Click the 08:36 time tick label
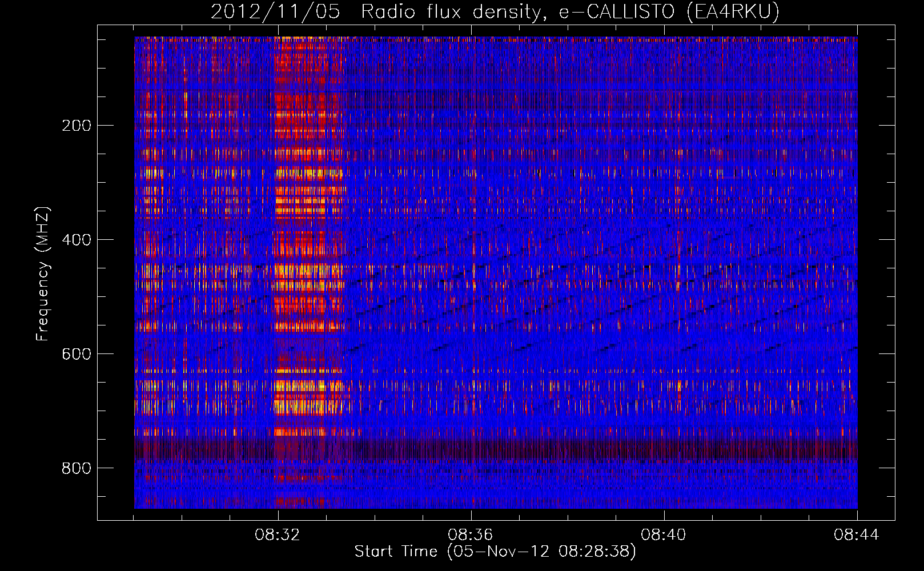924x571 pixels. coord(471,535)
